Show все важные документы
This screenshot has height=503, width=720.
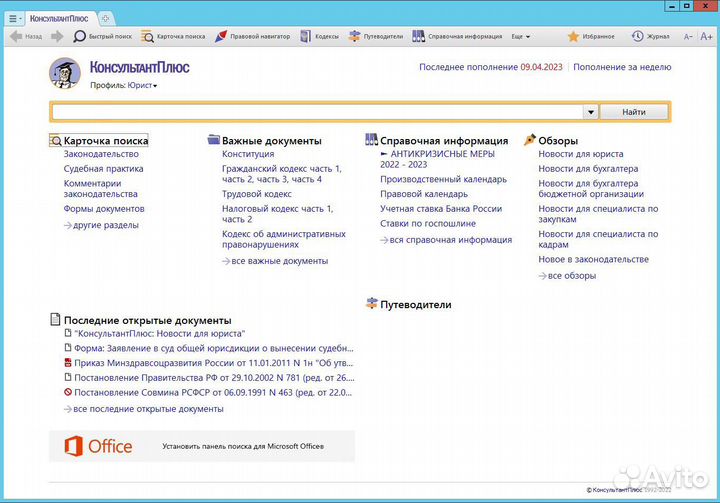coord(275,261)
